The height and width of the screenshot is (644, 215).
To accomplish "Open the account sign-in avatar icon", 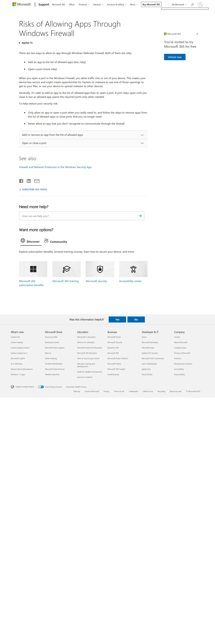I will (x=200, y=5).
